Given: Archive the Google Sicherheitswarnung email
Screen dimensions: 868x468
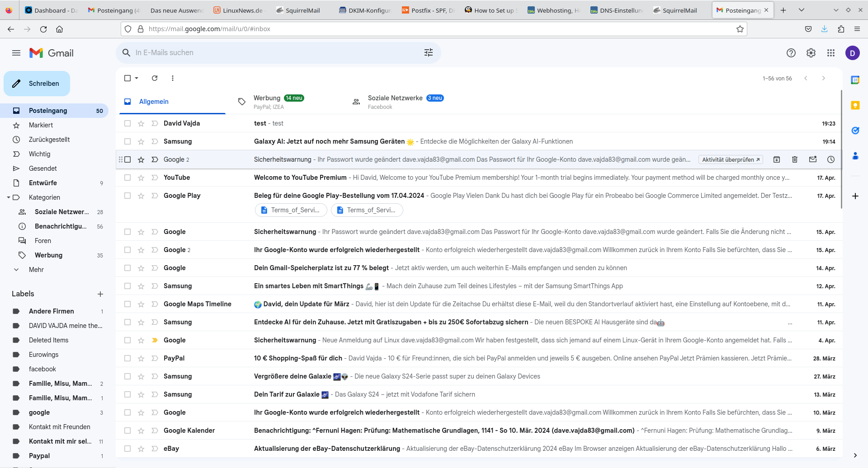Looking at the screenshot, I should 777,159.
